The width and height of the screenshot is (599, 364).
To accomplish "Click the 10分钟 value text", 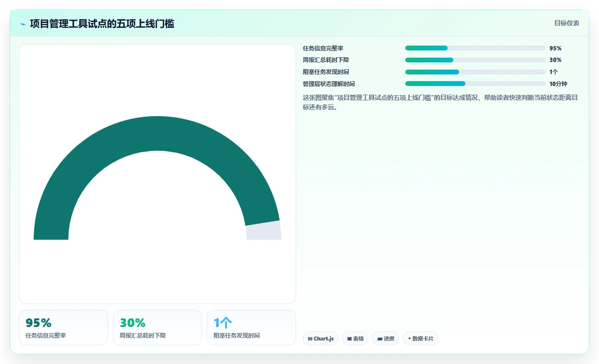I will click(x=558, y=84).
